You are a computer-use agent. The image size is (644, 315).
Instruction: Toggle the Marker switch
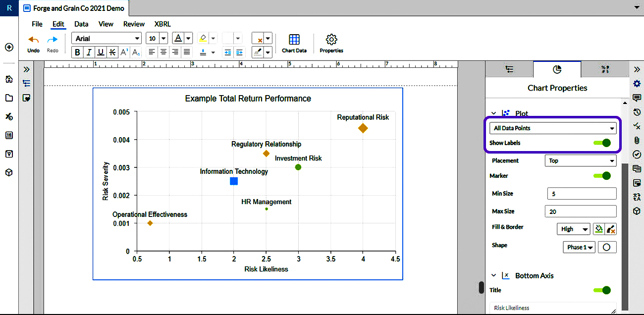[x=602, y=176]
